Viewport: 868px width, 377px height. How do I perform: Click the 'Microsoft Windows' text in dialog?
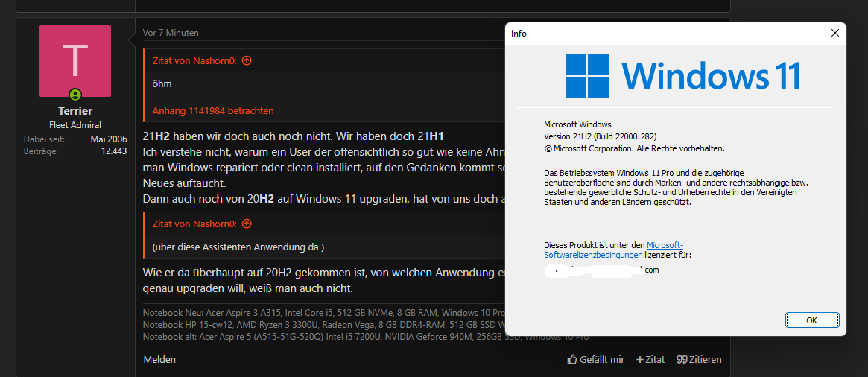click(x=577, y=124)
